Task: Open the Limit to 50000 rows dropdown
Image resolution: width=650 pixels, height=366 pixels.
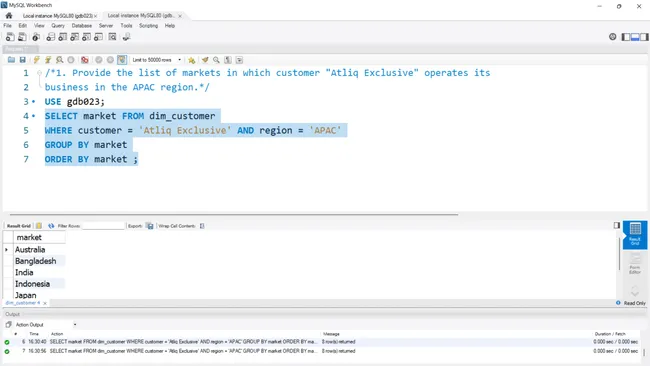Action: [x=157, y=60]
